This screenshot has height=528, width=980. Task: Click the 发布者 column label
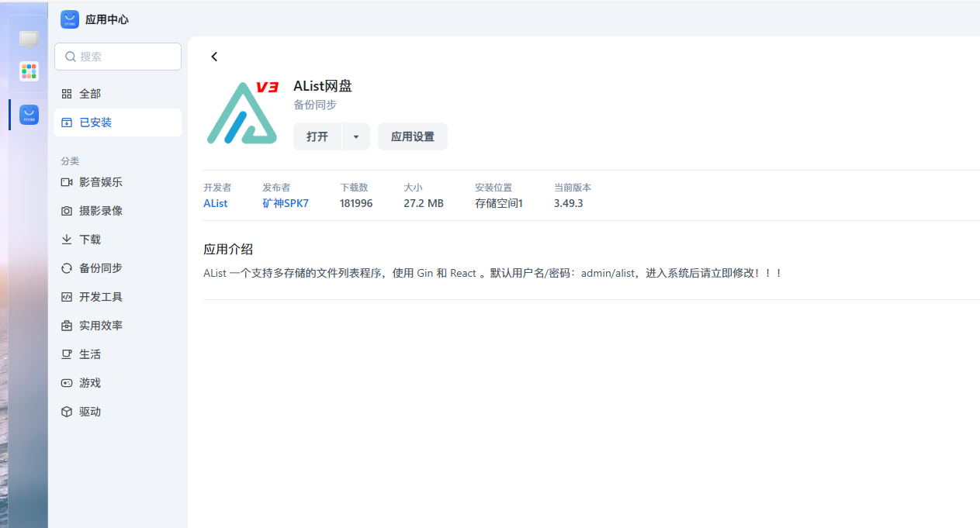click(276, 188)
